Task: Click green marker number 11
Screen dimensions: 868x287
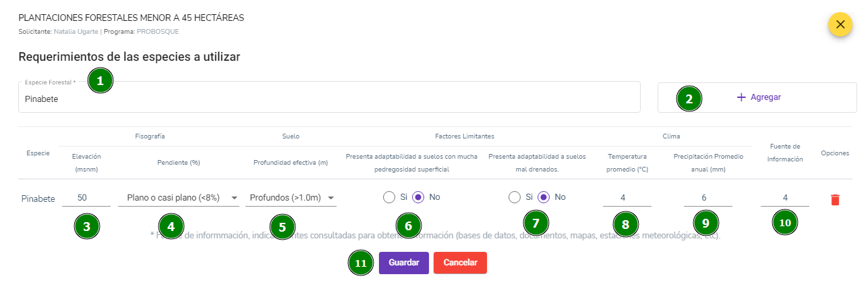Action: click(x=361, y=263)
